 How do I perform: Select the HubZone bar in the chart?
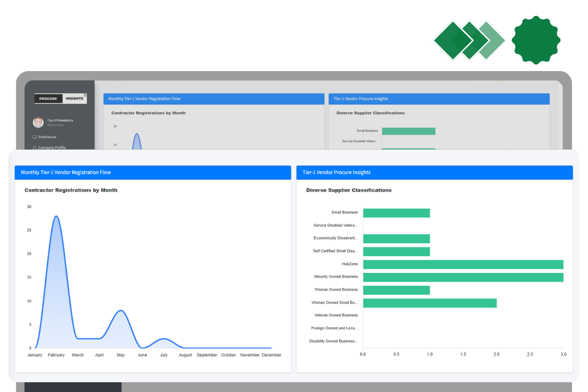463,264
